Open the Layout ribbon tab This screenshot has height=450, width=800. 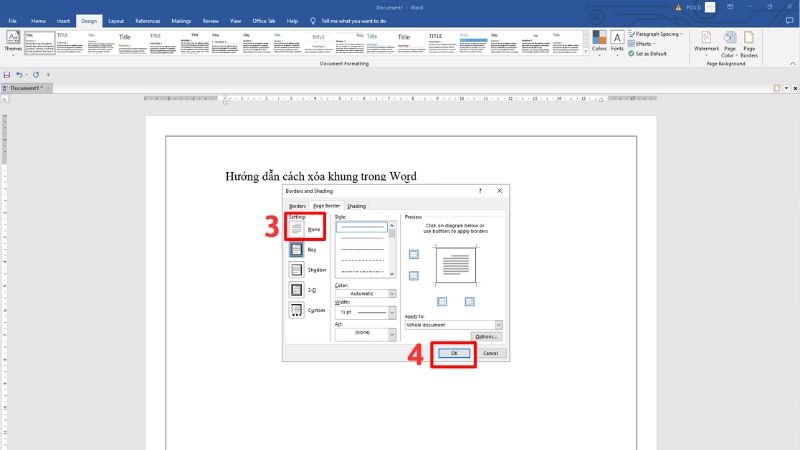[116, 20]
